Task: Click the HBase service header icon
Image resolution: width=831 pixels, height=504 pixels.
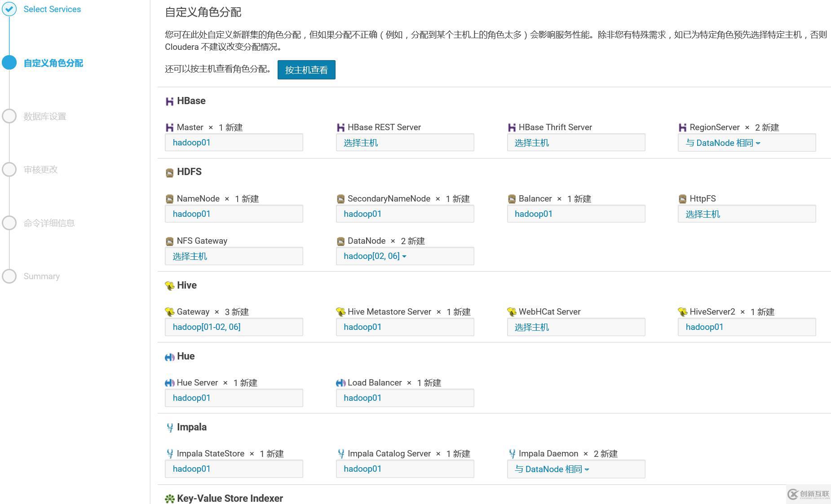Action: (169, 101)
